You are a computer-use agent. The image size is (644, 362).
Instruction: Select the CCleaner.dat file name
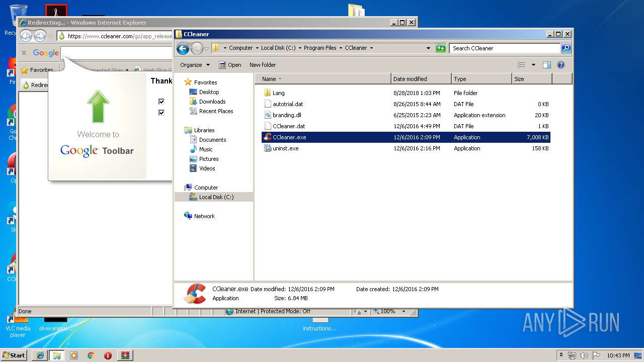click(x=289, y=126)
